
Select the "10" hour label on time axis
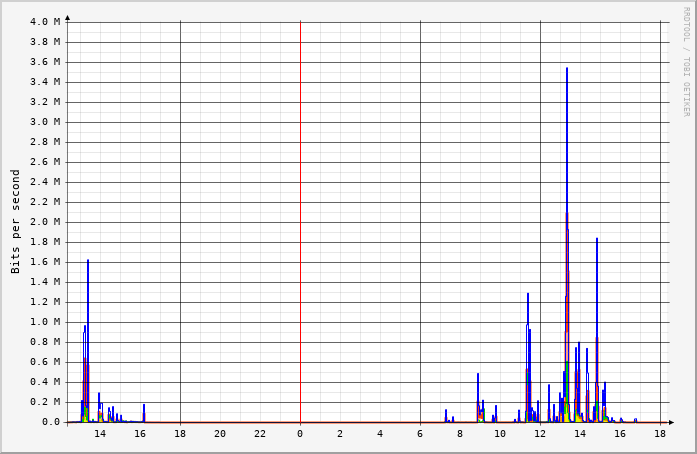[x=500, y=434]
